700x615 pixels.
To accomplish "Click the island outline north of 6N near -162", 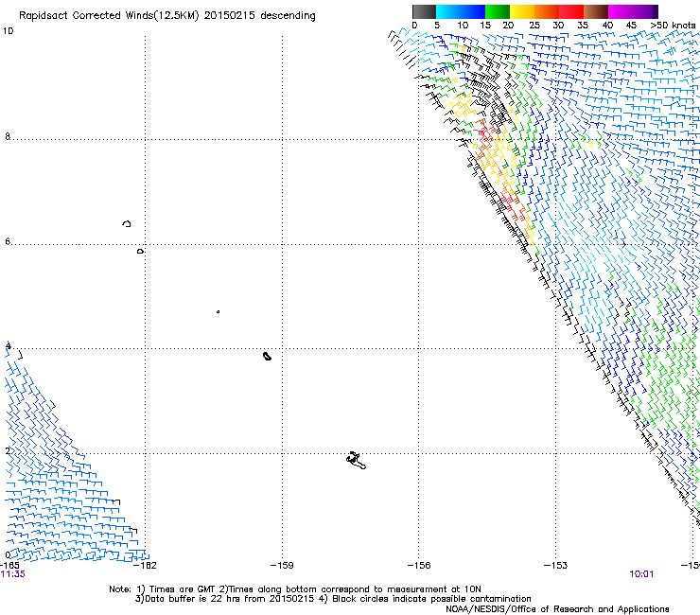I will pyautogui.click(x=127, y=223).
